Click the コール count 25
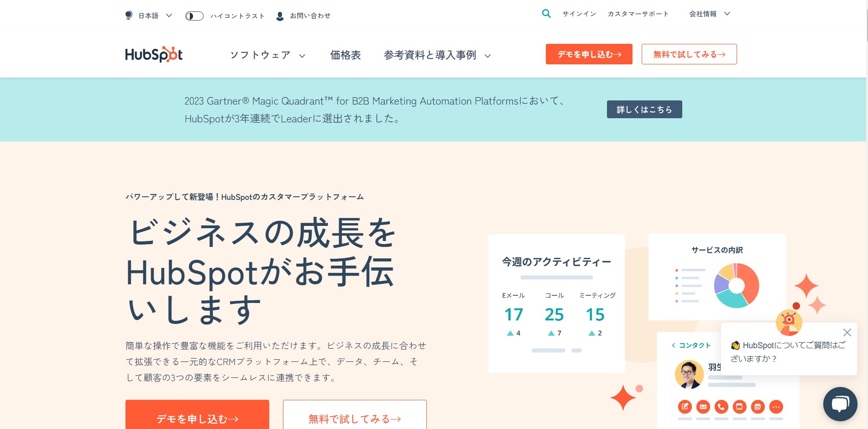Screen dimensions: 868x429 coord(554,314)
